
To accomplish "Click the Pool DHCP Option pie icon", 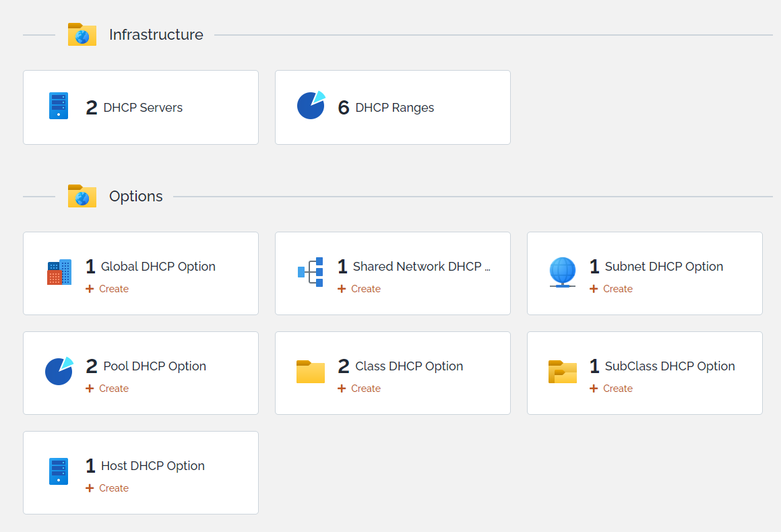I will (x=59, y=371).
